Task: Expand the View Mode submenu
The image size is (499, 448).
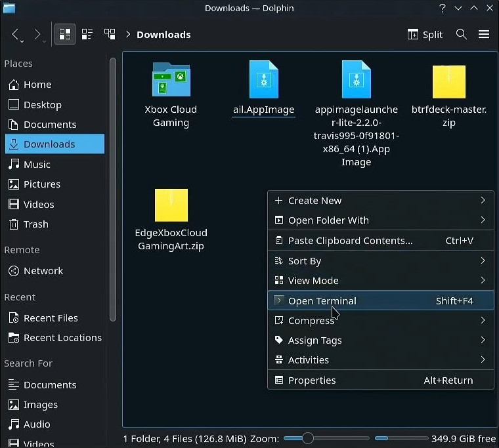Action: [x=381, y=281]
